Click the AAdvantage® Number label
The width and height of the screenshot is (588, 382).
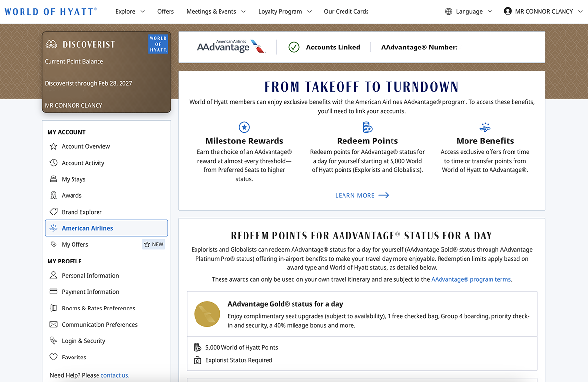(x=419, y=47)
